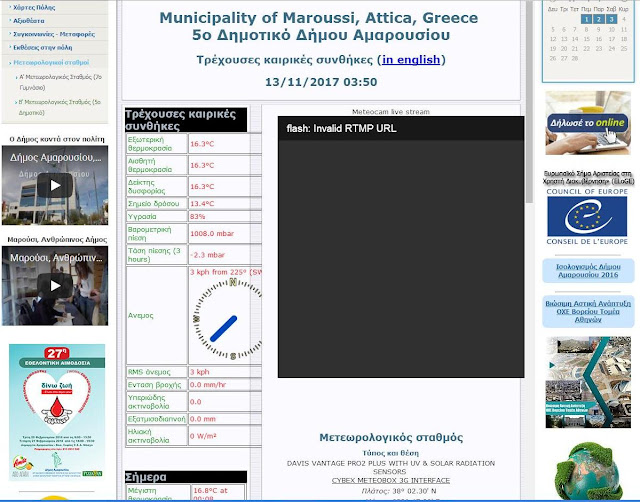Click the 13/11/2017 03:50 timestamp
Image resolution: width=640 pixels, height=502 pixels.
(321, 82)
